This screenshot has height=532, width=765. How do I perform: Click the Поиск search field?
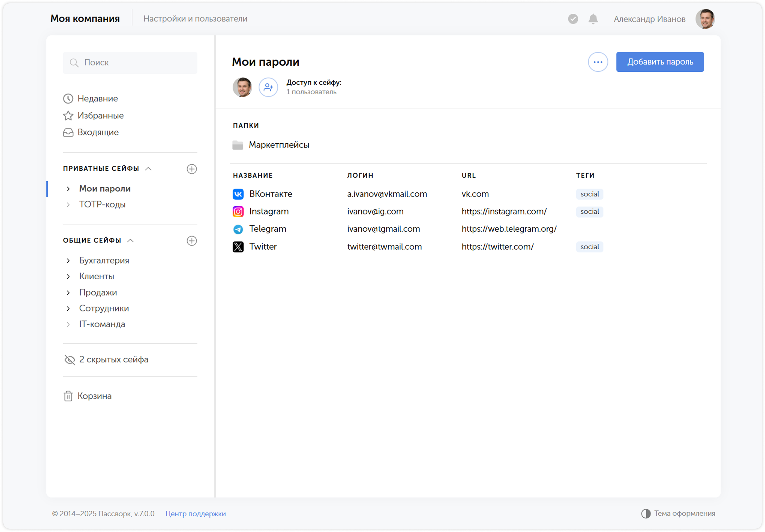point(130,63)
